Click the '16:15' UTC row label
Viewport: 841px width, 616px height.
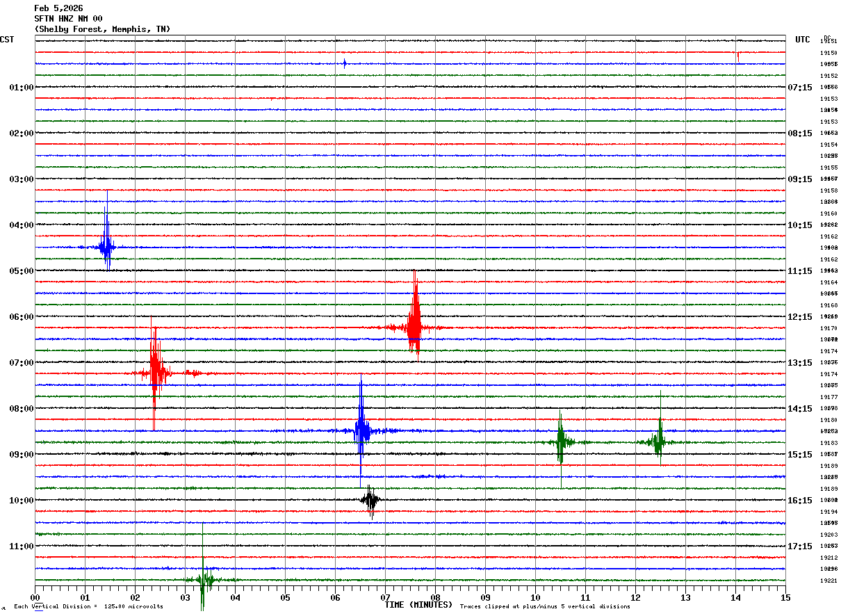click(x=800, y=501)
